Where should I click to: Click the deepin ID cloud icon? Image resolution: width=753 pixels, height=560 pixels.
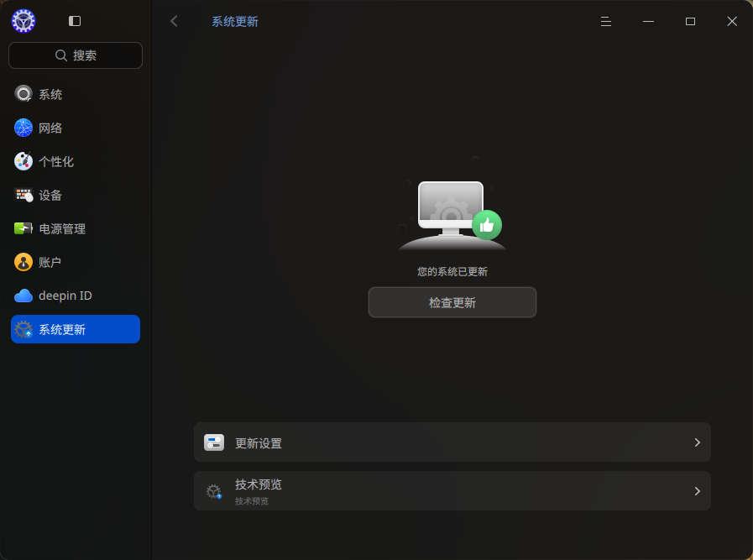click(x=23, y=296)
